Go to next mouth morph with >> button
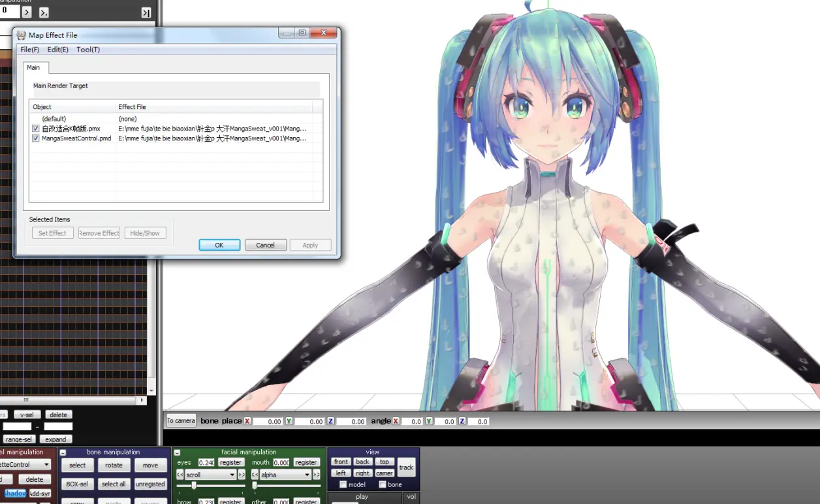 point(317,475)
